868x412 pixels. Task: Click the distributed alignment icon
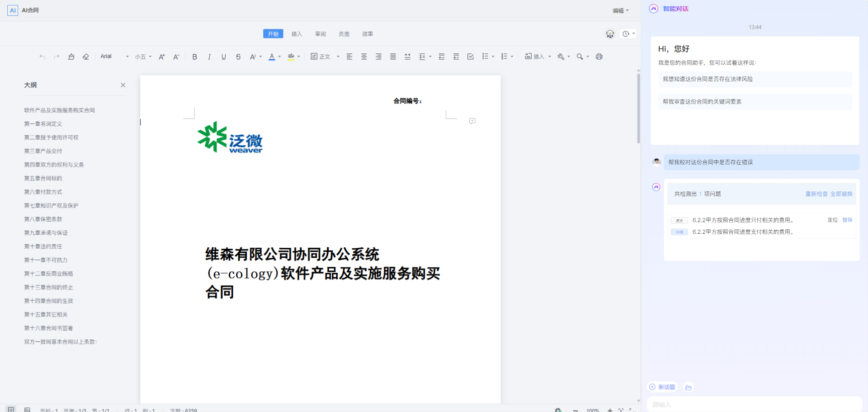[x=407, y=57]
